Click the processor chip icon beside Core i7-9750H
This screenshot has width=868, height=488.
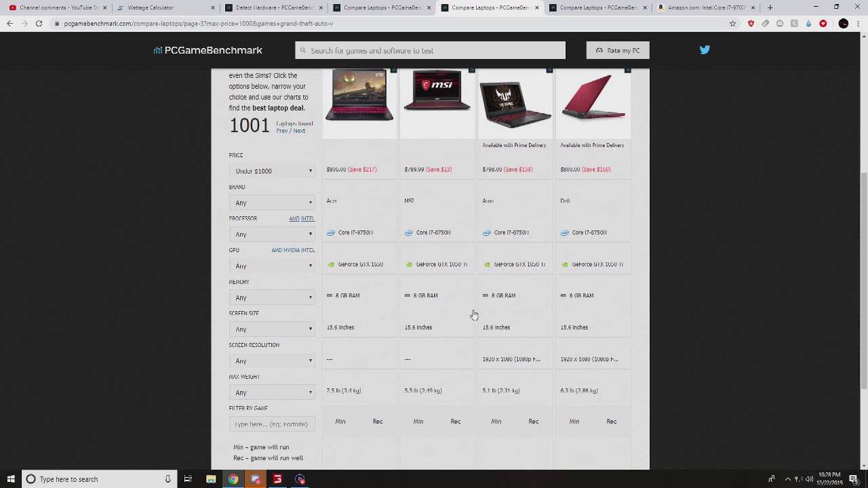pyautogui.click(x=332, y=232)
